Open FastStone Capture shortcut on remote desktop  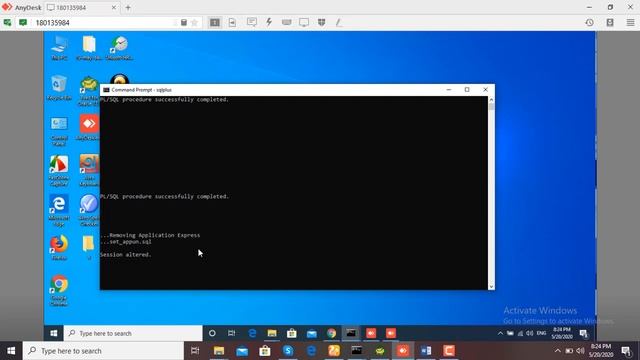point(59,171)
